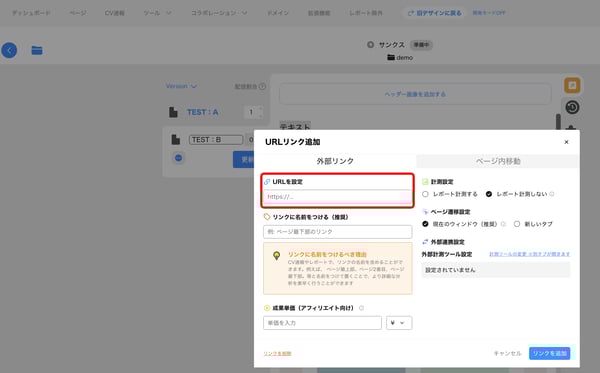Open the ツール menu dropdown
Screen dimensions: 600x373
click(157, 13)
